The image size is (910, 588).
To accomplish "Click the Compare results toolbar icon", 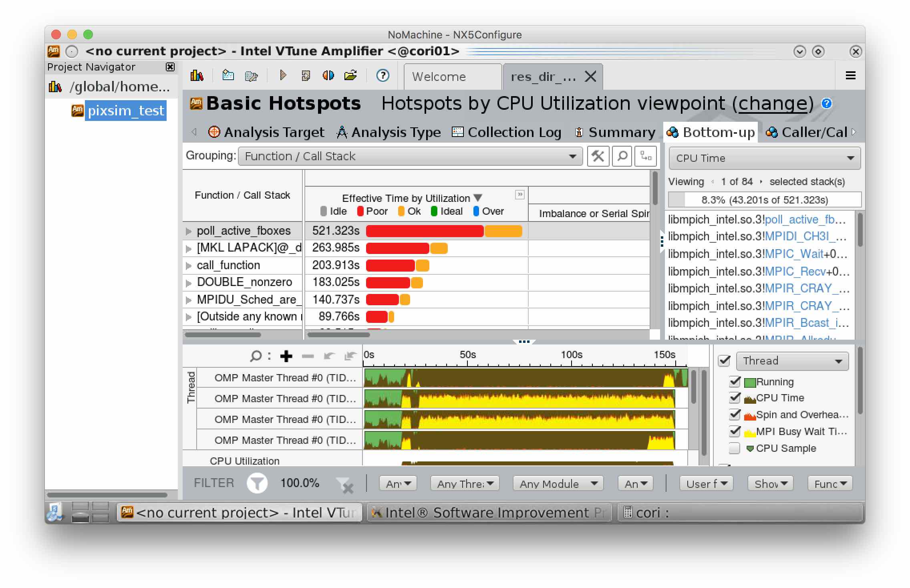I will (328, 75).
